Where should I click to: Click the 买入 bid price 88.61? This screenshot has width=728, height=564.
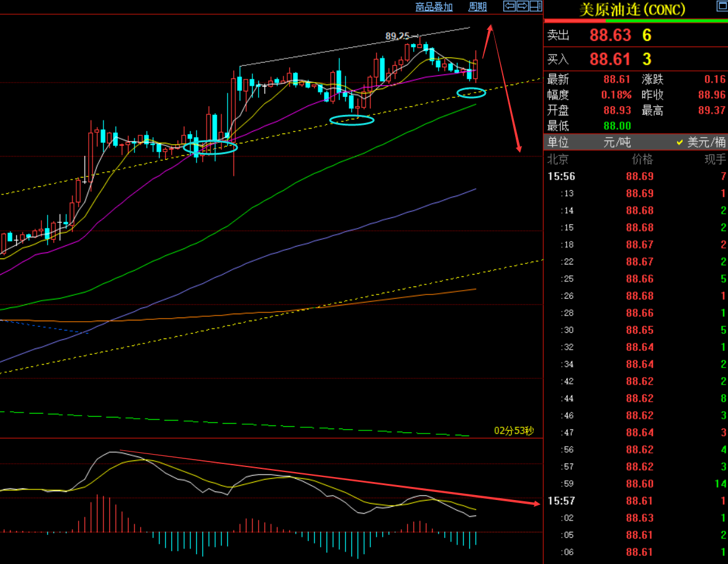(610, 60)
